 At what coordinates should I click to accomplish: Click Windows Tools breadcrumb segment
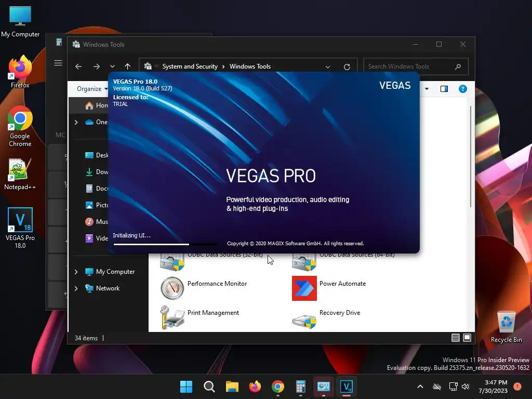250,66
